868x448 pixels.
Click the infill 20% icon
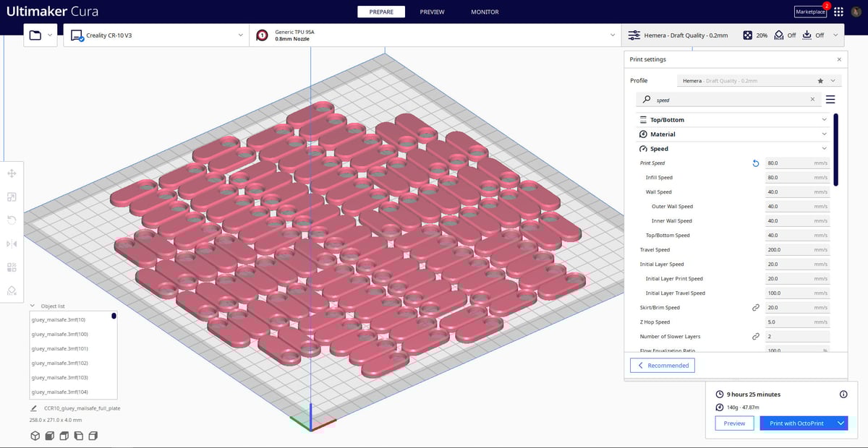pos(748,35)
